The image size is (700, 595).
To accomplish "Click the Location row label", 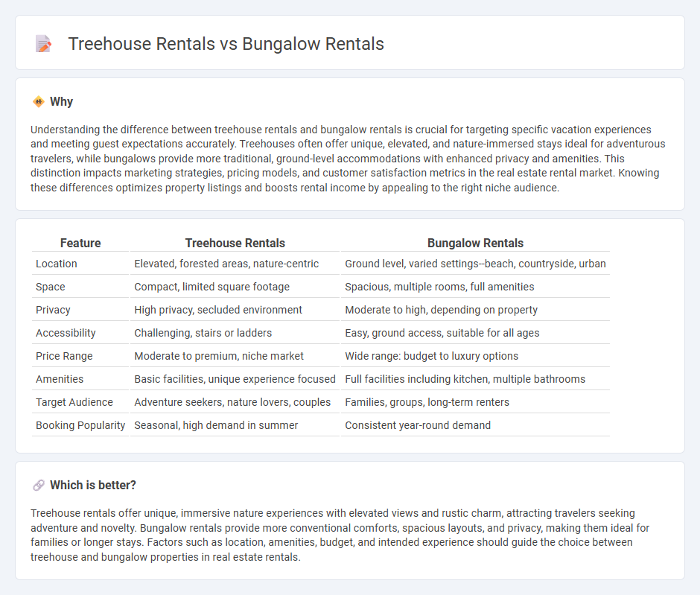I will (x=57, y=264).
